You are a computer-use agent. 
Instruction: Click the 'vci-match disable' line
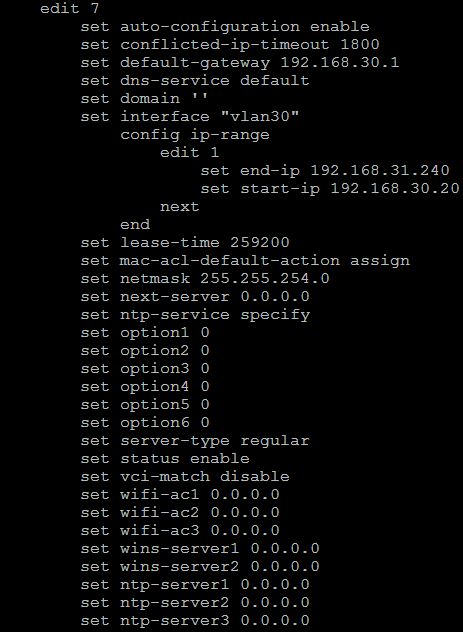coord(185,477)
